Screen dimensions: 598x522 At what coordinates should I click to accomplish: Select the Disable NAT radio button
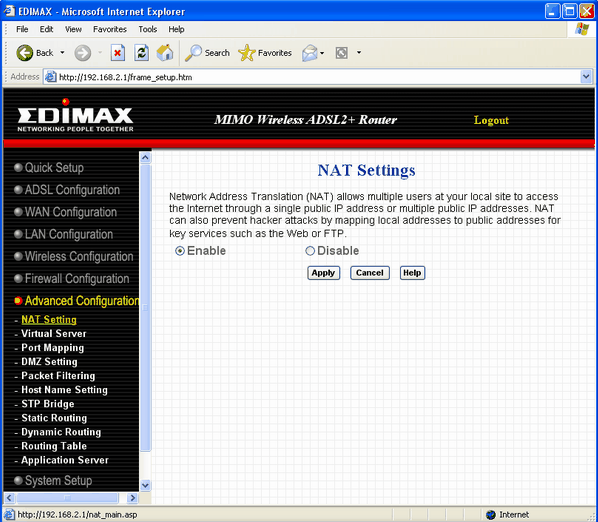pos(310,251)
